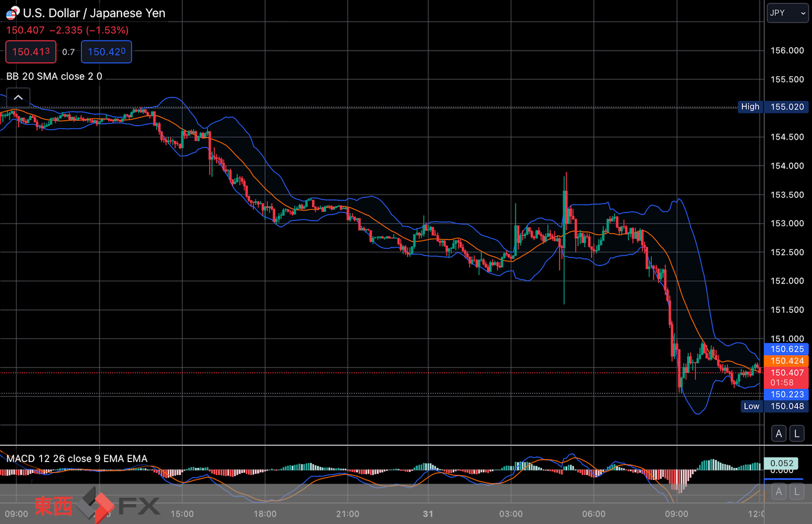The width and height of the screenshot is (812, 524).
Task: Click the lower band 150.223 blue tag
Action: click(786, 394)
